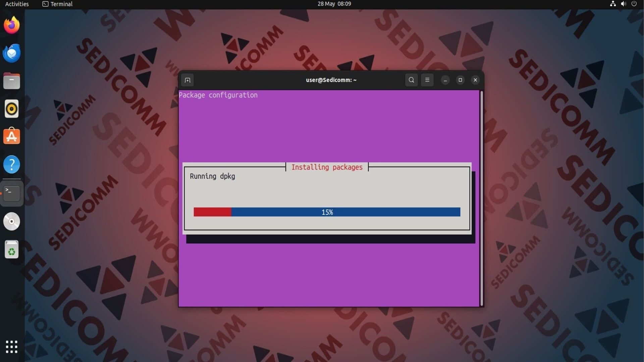Launch Firefox from the dock
This screenshot has height=362, width=644.
coord(12,25)
